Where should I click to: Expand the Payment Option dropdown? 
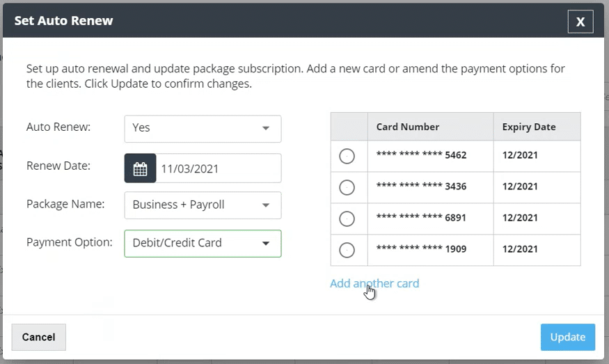(x=202, y=244)
